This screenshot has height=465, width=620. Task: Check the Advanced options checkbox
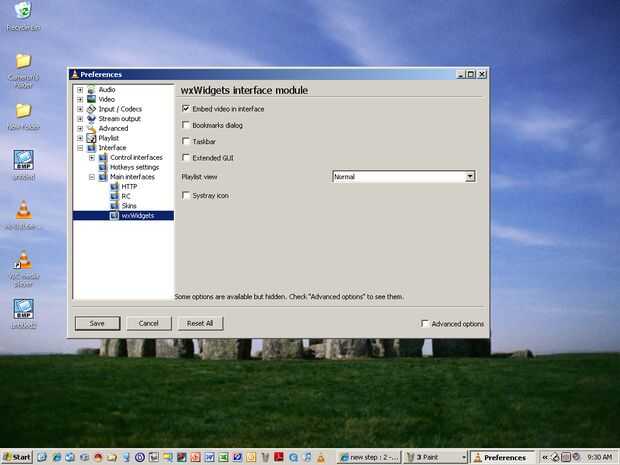pos(425,323)
